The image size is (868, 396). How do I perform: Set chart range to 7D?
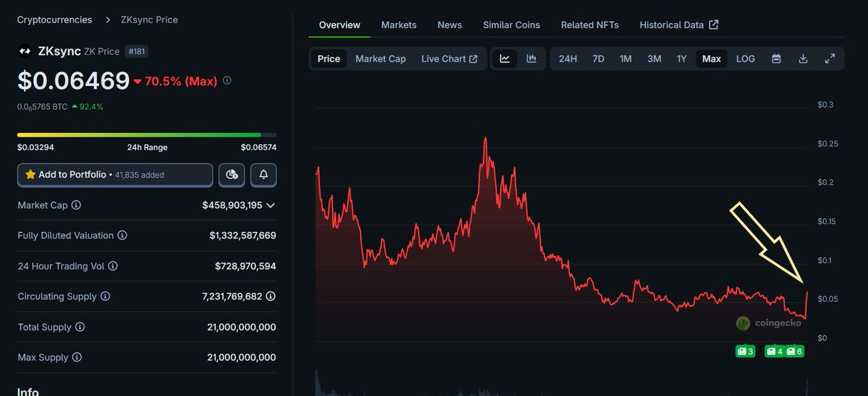coord(598,59)
